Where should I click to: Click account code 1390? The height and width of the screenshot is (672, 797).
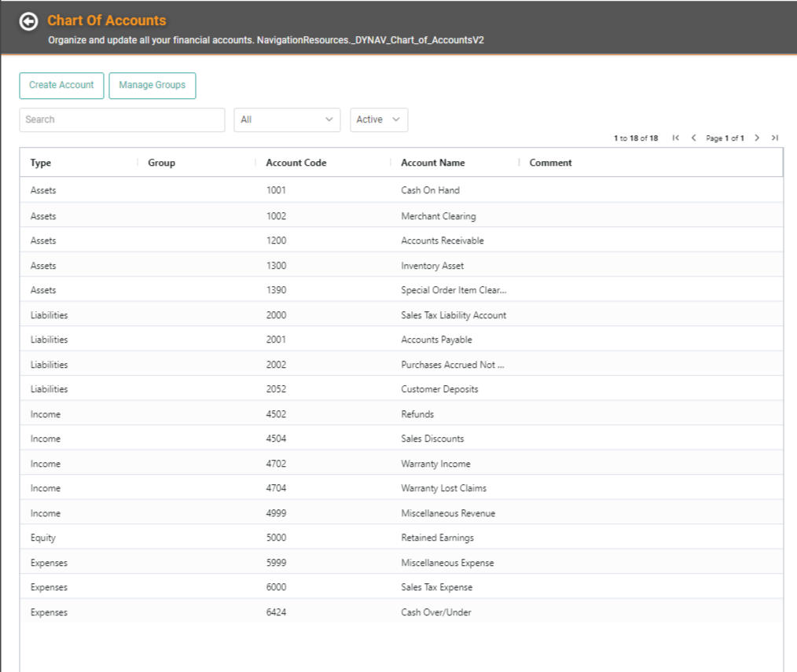[x=276, y=290]
